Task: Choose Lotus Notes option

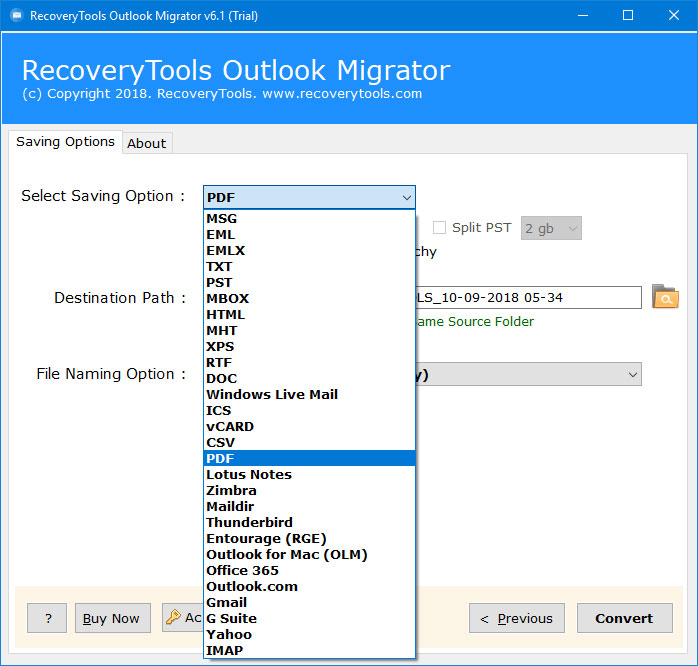Action: [309, 475]
